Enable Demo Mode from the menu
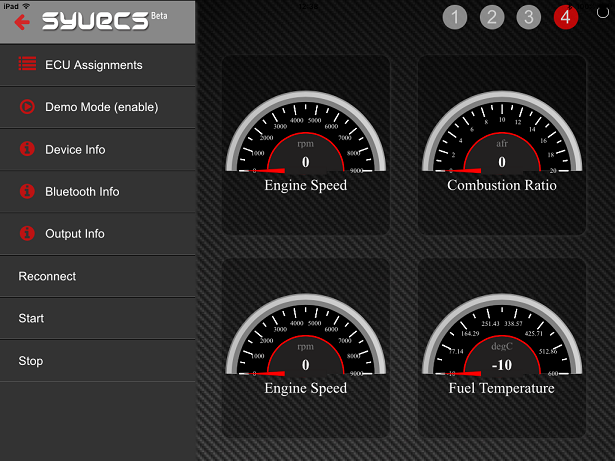Screen dimensions: 615x461 point(101,107)
